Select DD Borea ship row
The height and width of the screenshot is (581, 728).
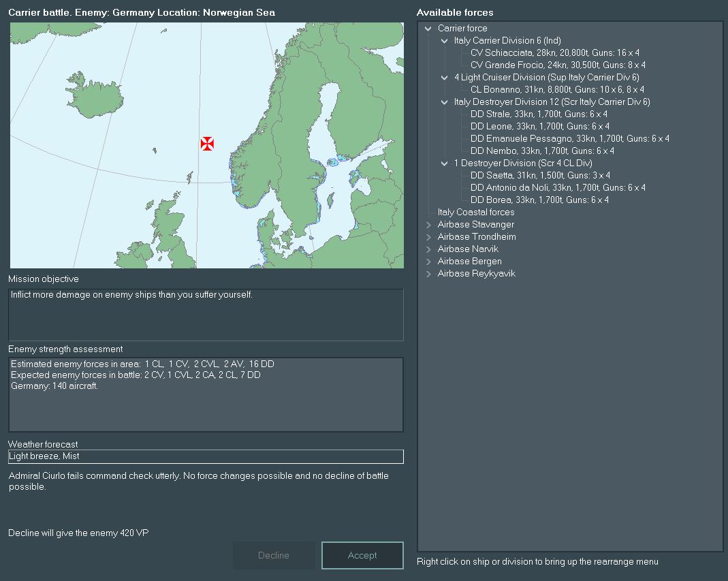(539, 200)
